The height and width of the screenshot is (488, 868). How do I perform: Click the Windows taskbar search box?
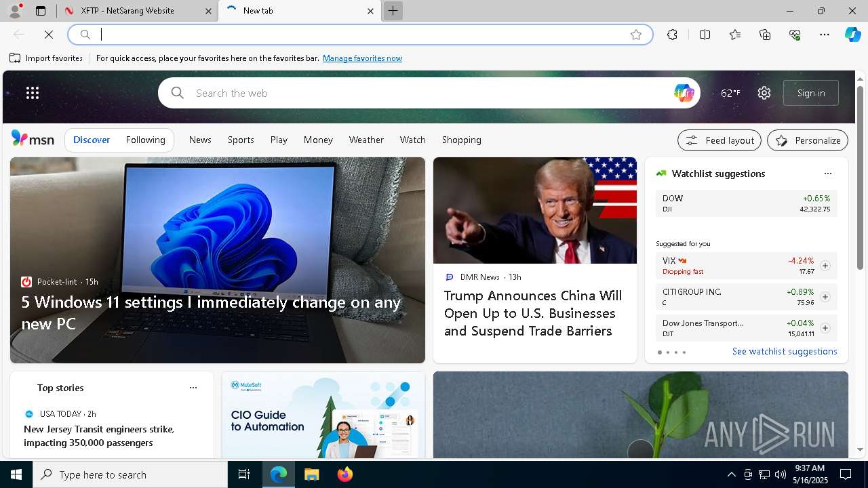[x=130, y=474]
